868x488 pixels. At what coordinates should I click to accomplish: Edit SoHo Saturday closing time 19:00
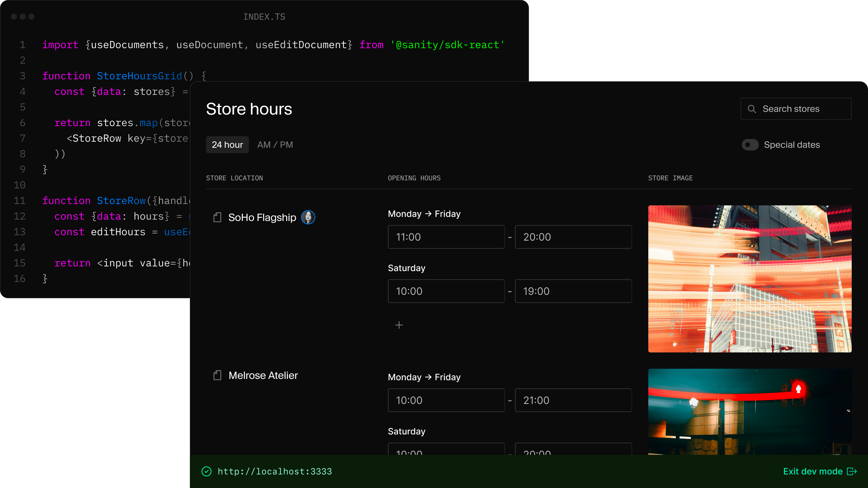coord(573,291)
